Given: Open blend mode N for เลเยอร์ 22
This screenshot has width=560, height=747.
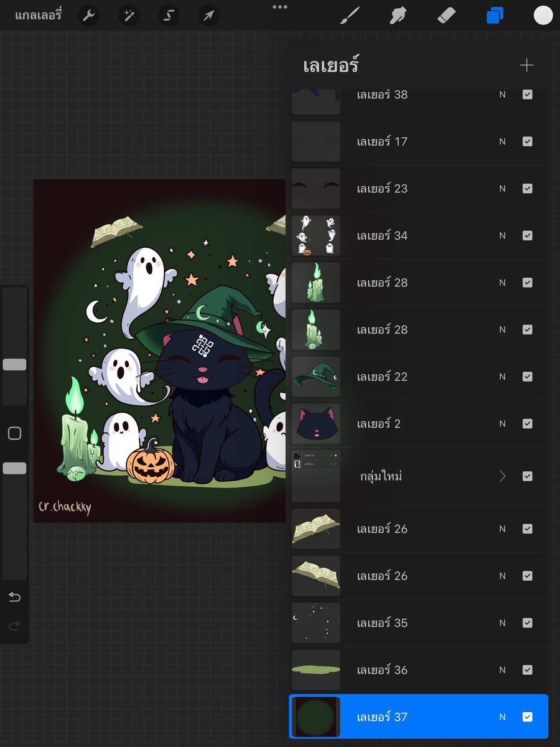Looking at the screenshot, I should pyautogui.click(x=502, y=377).
